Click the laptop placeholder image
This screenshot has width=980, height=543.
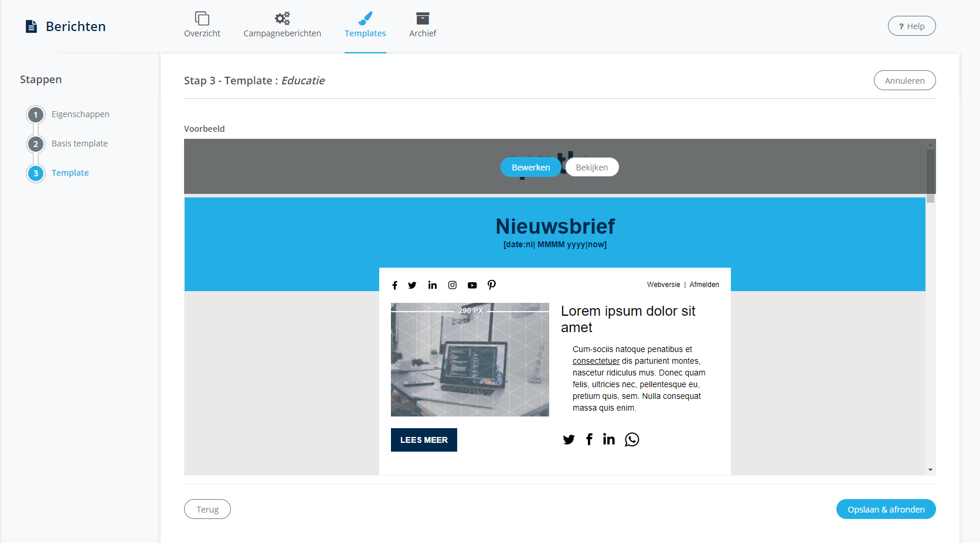[x=469, y=360]
